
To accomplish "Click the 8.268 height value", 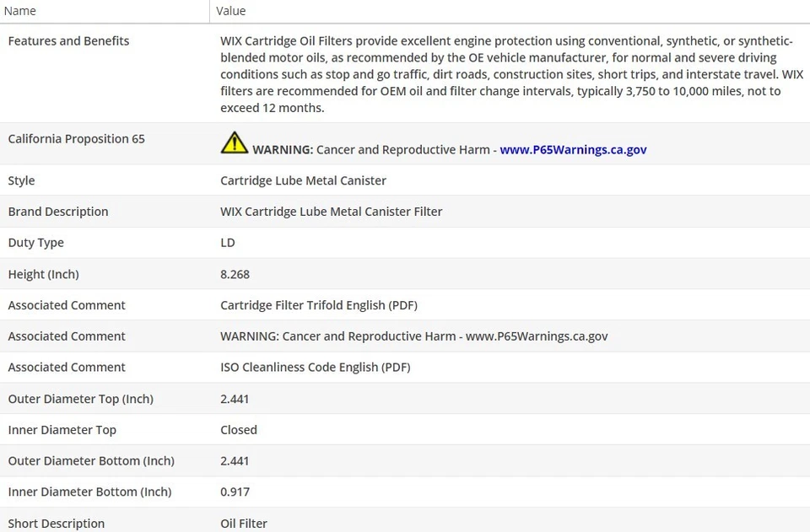I will pos(235,274).
